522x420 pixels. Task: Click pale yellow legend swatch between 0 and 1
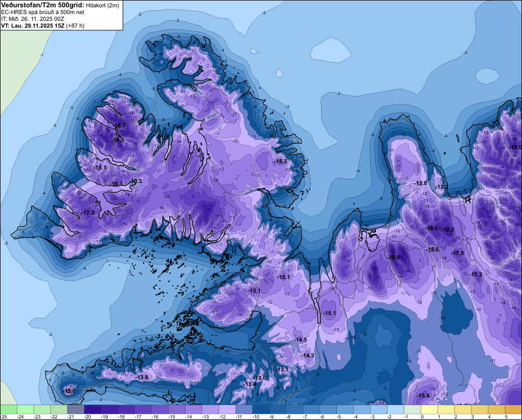point(429,410)
